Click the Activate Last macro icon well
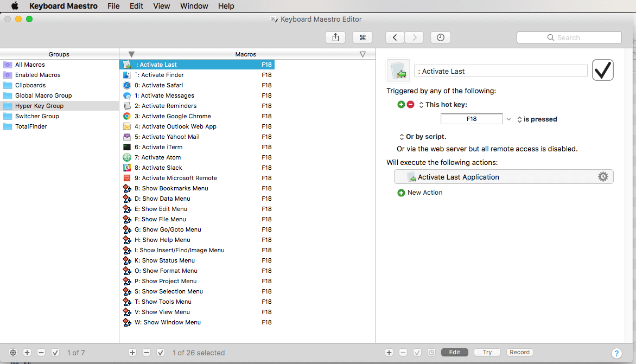Viewport: 636px width, 364px height. click(x=398, y=71)
